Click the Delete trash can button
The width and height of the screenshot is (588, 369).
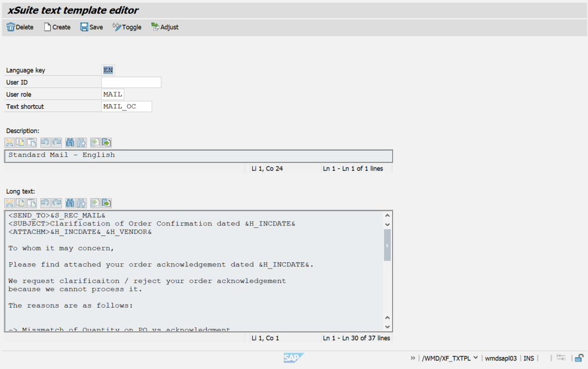[x=20, y=27]
